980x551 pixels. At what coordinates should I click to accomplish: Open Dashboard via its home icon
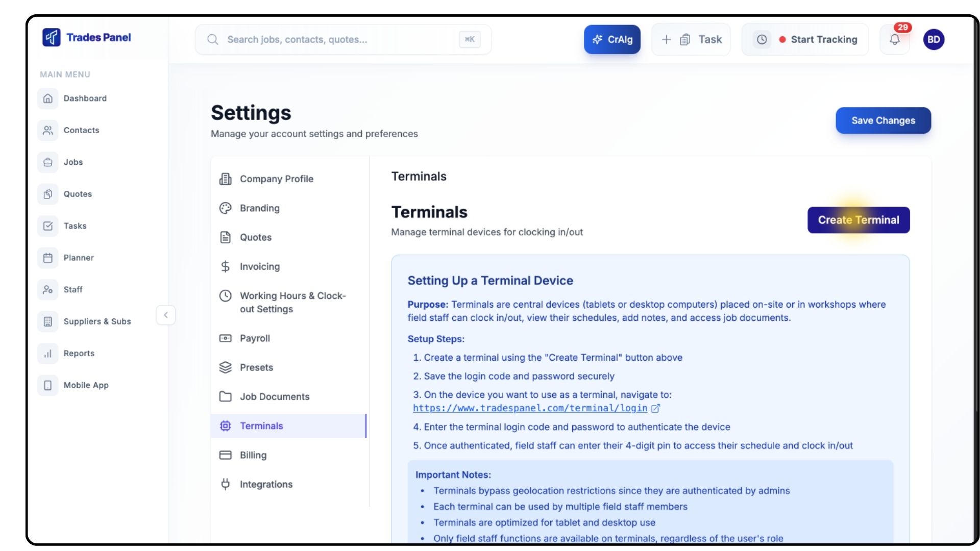coord(48,98)
